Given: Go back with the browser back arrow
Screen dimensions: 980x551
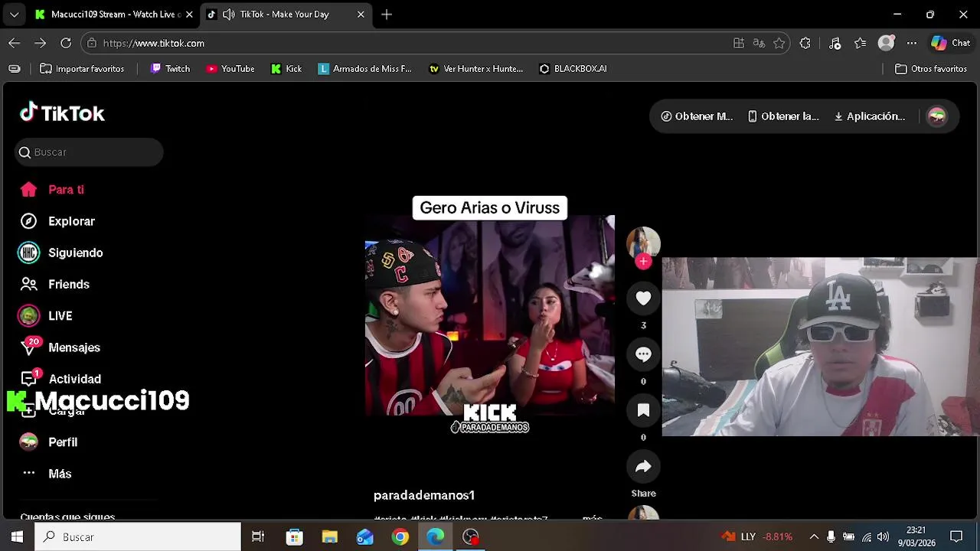Looking at the screenshot, I should click(x=14, y=43).
